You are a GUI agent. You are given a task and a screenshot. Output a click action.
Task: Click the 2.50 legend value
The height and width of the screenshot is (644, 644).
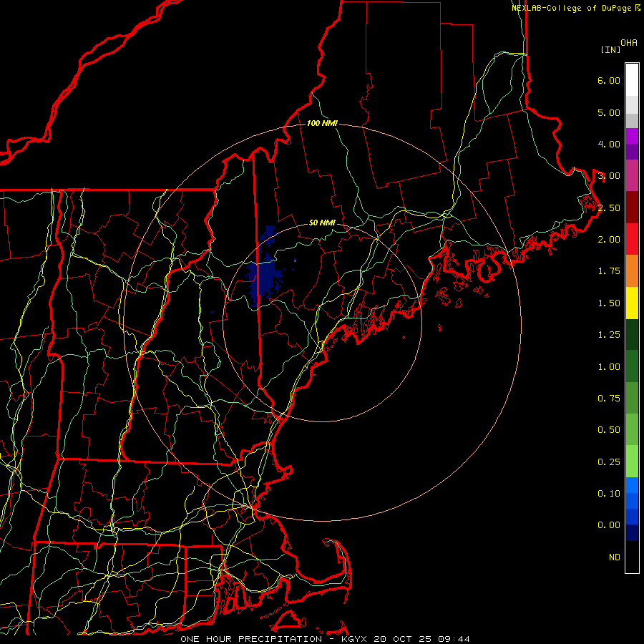(x=609, y=208)
